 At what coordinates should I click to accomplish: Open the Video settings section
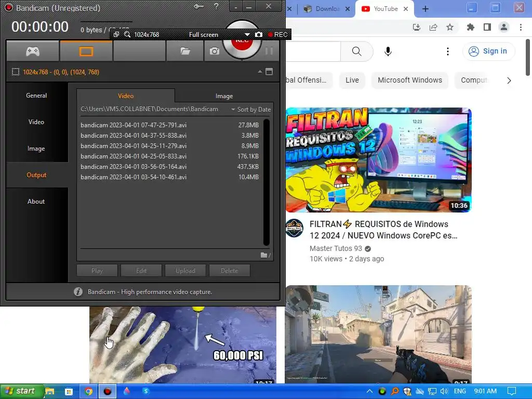(x=36, y=122)
